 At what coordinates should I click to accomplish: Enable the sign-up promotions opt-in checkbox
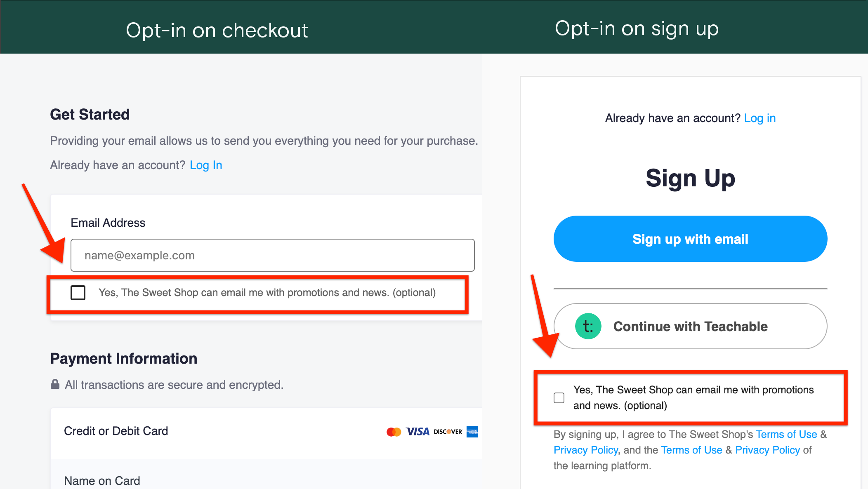coord(559,398)
